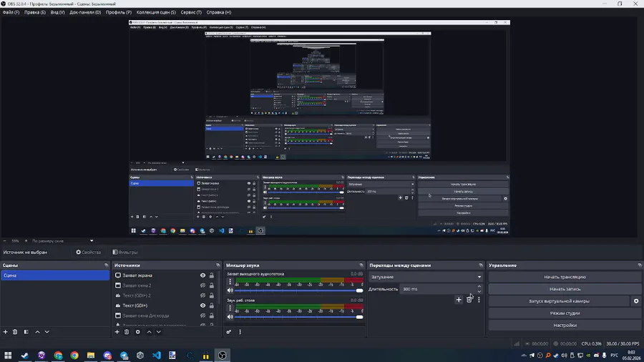Click Запуск виртуальной камеры button
Screen dimensions: 644x362
click(559, 301)
